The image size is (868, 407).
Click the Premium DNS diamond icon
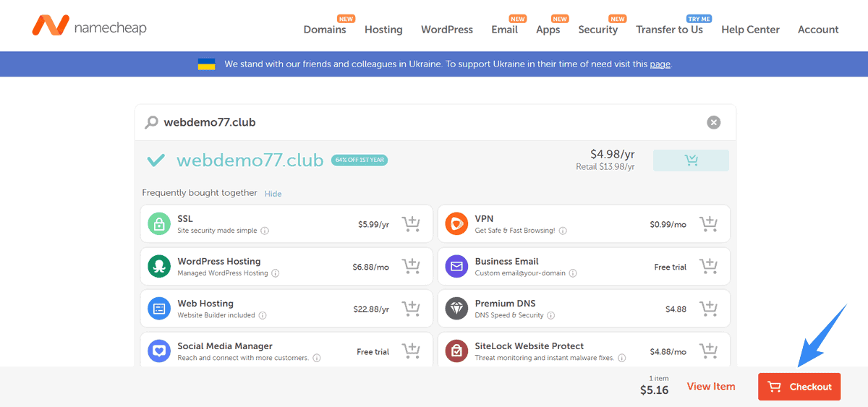tap(456, 309)
